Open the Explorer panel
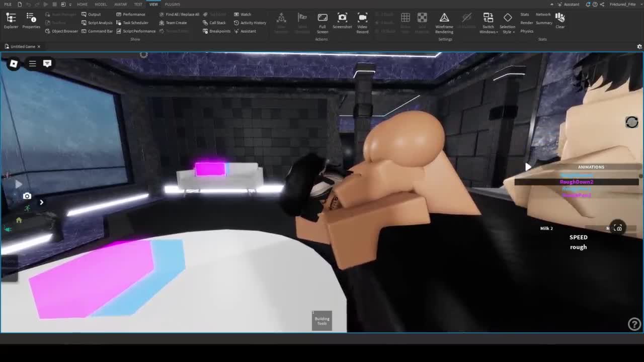The height and width of the screenshot is (362, 644). (x=11, y=21)
